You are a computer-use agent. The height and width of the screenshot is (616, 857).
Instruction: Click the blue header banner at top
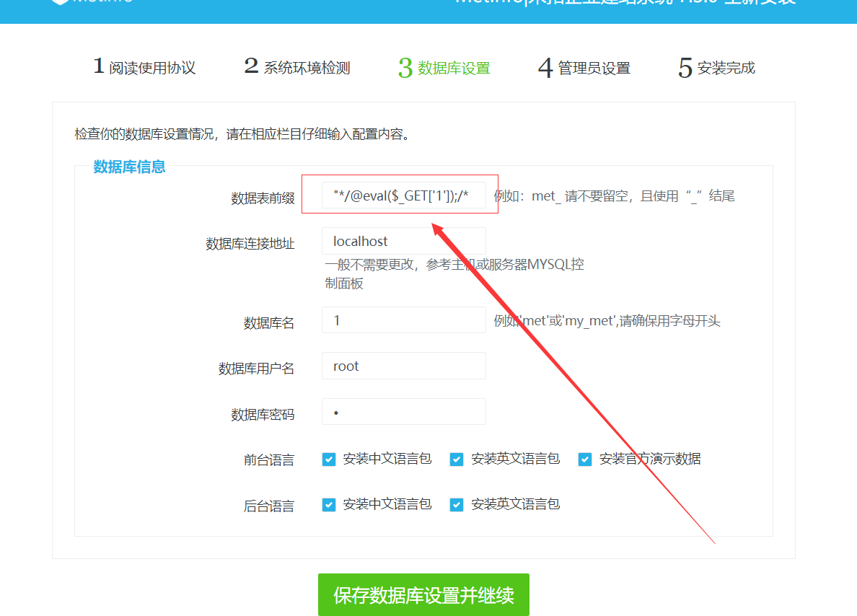[428, 12]
